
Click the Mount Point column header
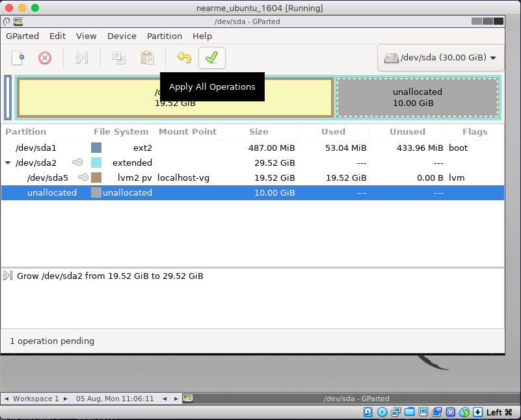click(187, 131)
